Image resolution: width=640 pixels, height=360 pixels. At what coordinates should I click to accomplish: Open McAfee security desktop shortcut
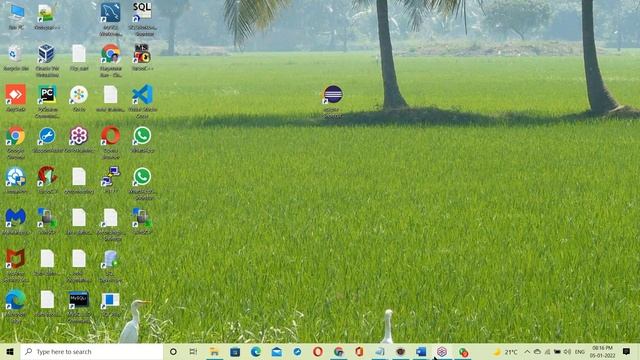pyautogui.click(x=16, y=265)
